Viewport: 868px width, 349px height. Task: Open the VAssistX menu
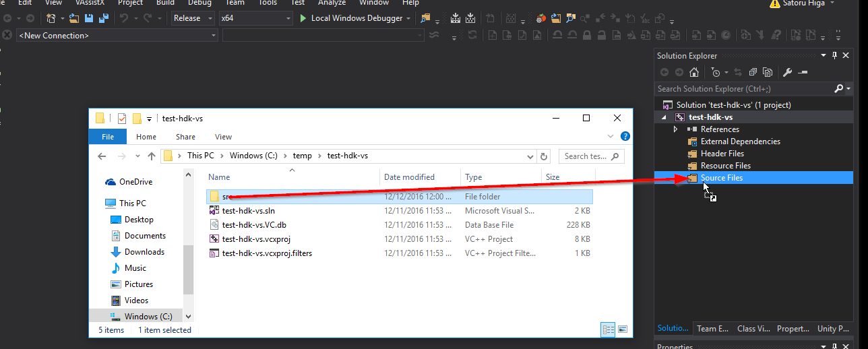click(x=89, y=3)
